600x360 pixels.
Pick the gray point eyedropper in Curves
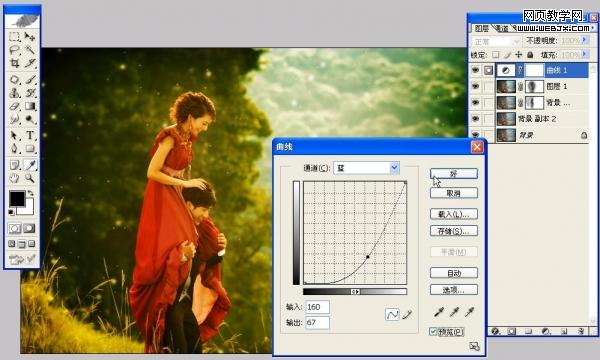(x=454, y=313)
